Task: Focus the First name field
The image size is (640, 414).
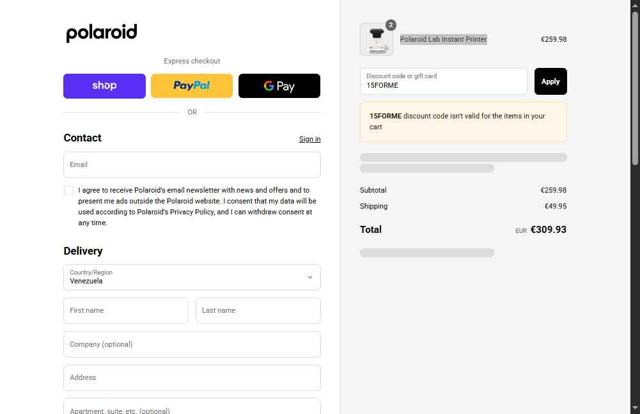Action: [x=126, y=310]
